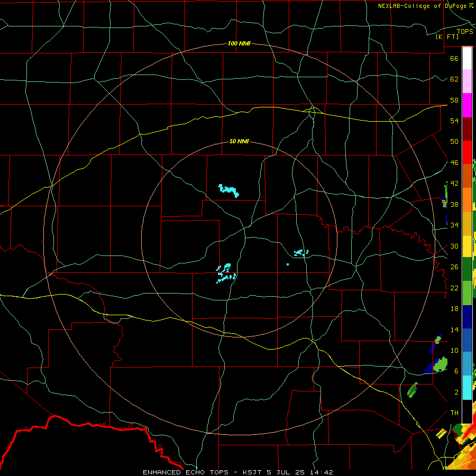Select the navy blue legend swatch
This screenshot has height=476, width=476.
point(467,317)
